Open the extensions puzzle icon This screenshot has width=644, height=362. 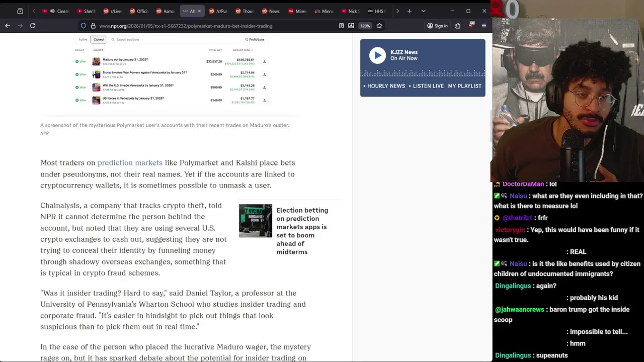[458, 26]
